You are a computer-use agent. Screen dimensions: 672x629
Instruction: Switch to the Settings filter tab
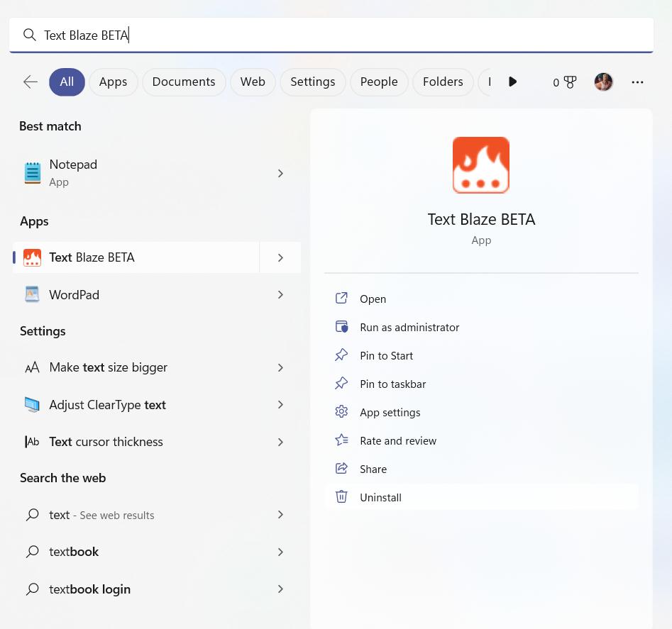[x=313, y=82]
